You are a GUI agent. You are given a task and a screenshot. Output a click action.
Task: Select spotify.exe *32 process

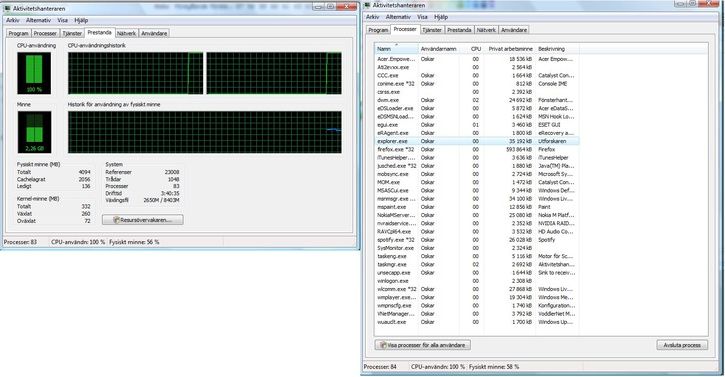pyautogui.click(x=477, y=240)
